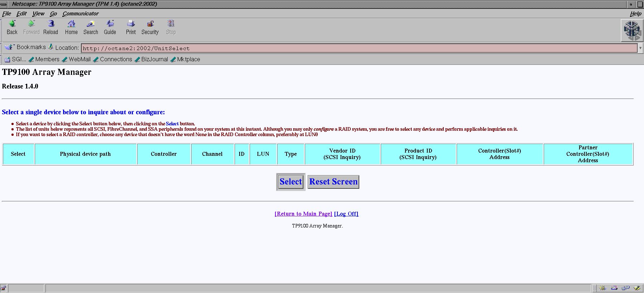Screen dimensions: 644x293
Task: Click the 'Vendor ID (SCSI Inquiry)' header
Action: (x=342, y=154)
